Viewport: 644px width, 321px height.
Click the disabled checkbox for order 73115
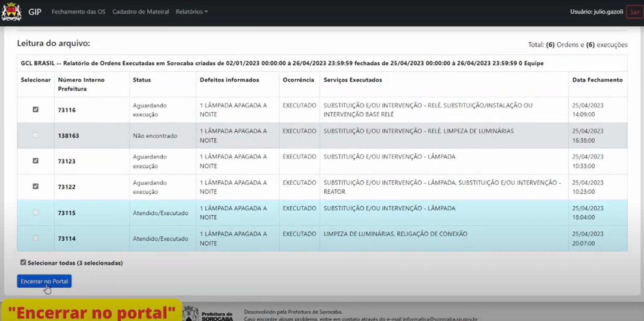35,213
